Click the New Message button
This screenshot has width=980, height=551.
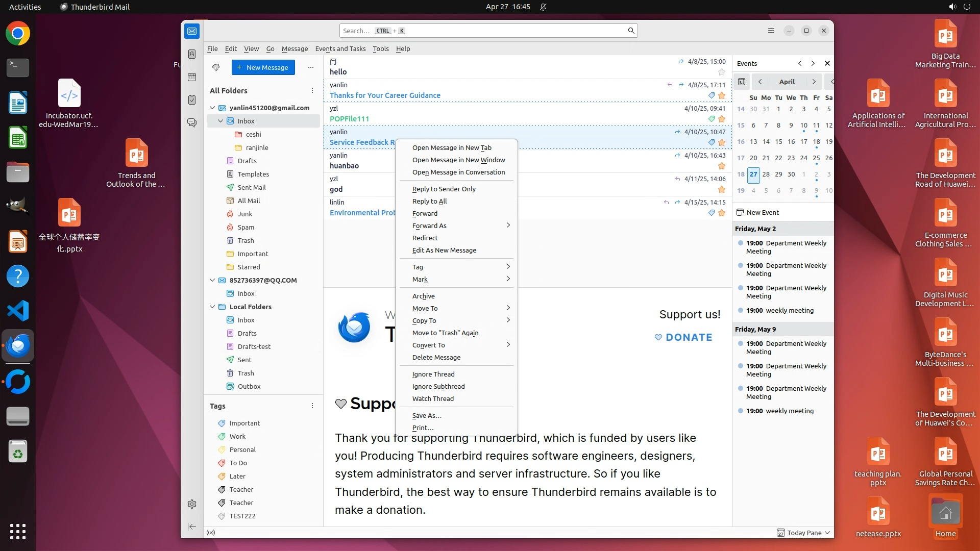tap(263, 67)
